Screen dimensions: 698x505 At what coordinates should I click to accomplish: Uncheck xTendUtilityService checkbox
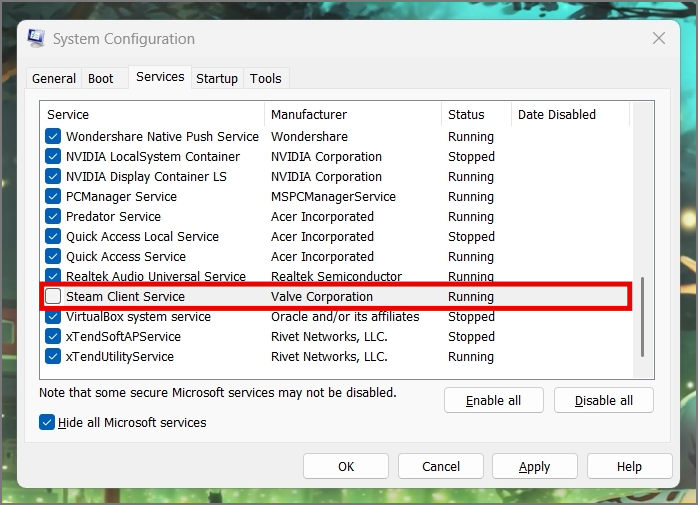53,356
